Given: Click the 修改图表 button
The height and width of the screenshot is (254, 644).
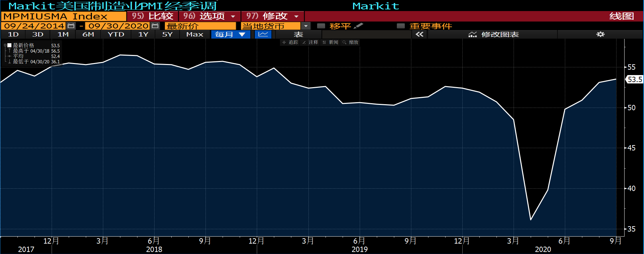Looking at the screenshot, I should tap(493, 34).
